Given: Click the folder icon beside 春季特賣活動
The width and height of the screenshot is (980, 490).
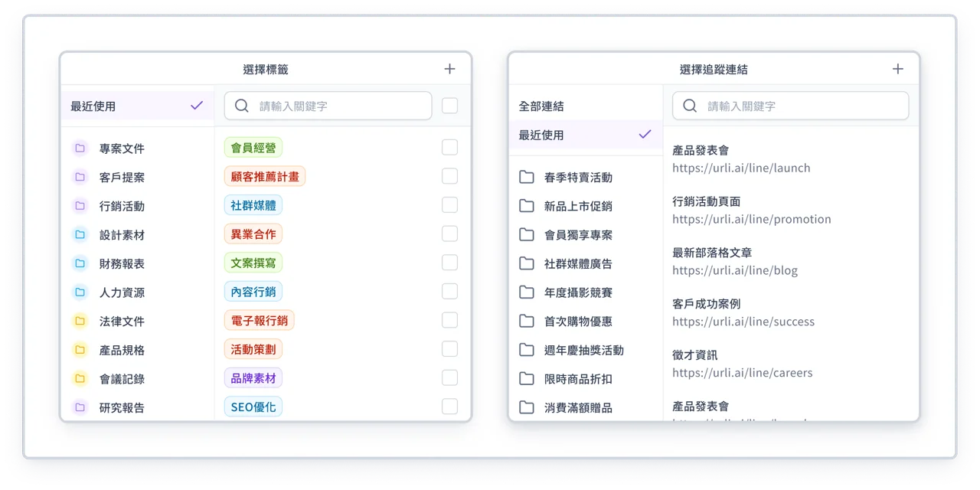Looking at the screenshot, I should [x=527, y=177].
